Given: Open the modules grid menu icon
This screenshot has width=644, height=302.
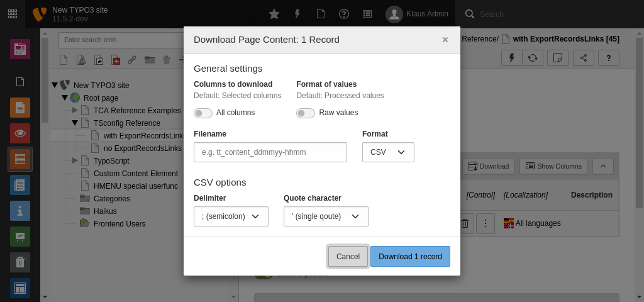Looking at the screenshot, I should [x=13, y=14].
